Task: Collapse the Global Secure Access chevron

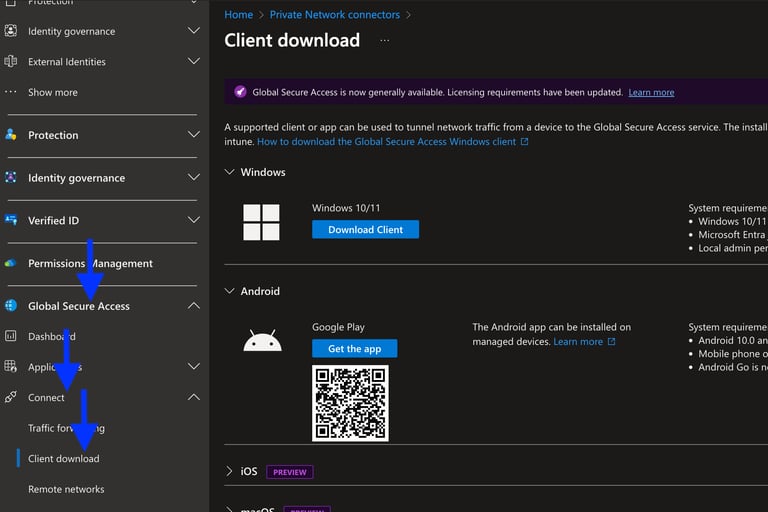Action: coord(193,305)
